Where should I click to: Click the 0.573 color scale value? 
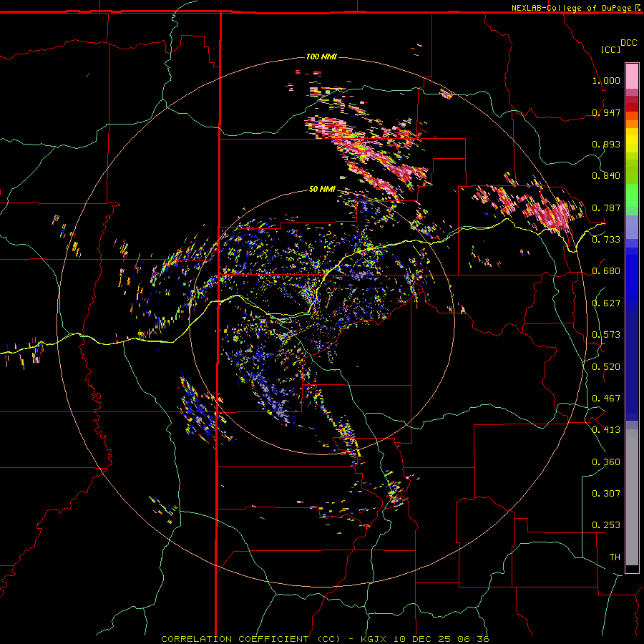(x=606, y=335)
